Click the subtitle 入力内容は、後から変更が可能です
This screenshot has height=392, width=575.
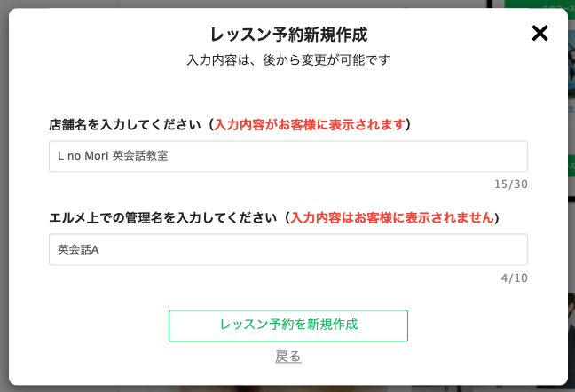[288, 60]
